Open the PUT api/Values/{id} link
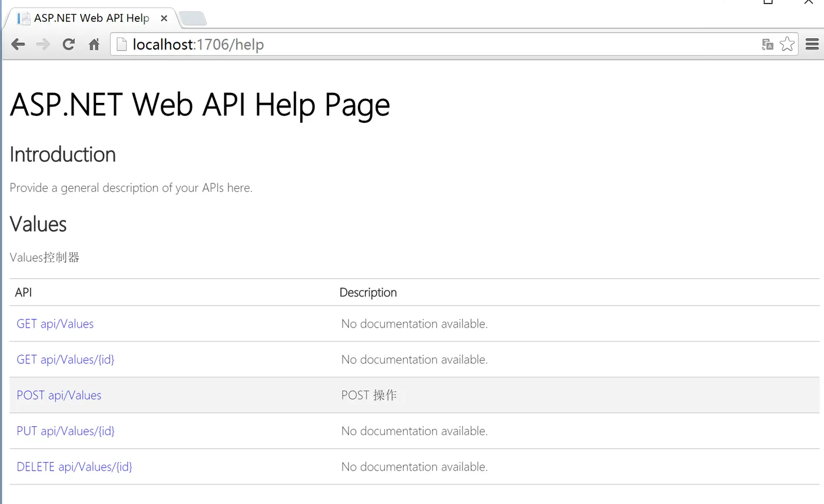 point(65,431)
